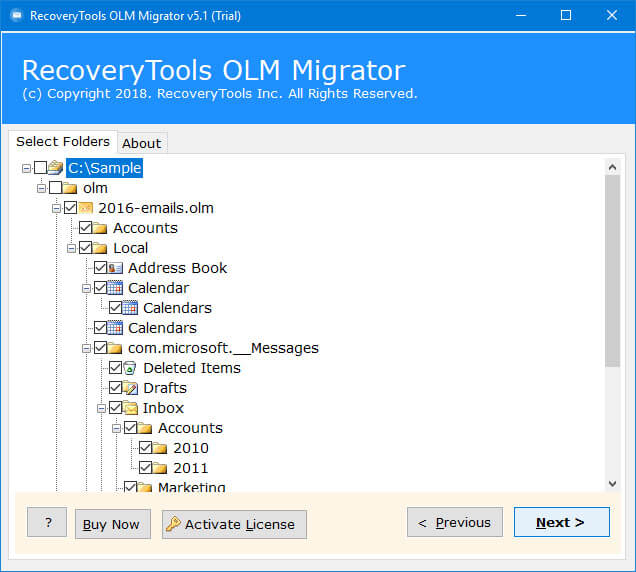
Task: Click the calendar icon beside the Calendar folder
Action: 115,288
